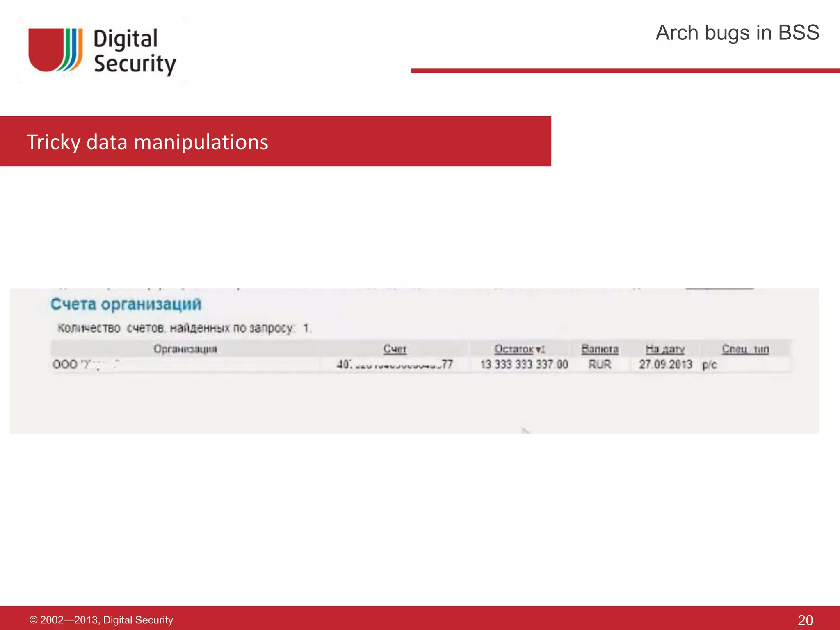The height and width of the screenshot is (630, 840).
Task: Click the Tricky data manipulations title
Action: coord(147,142)
